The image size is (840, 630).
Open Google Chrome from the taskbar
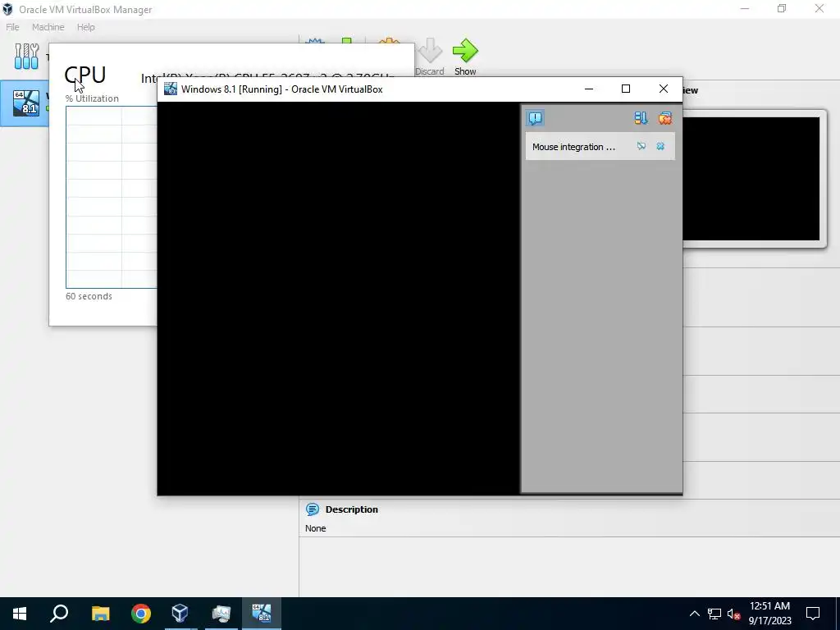click(141, 614)
